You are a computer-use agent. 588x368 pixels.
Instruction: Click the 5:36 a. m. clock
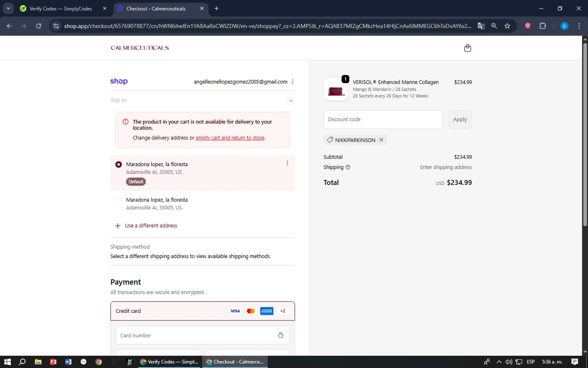tap(552, 362)
